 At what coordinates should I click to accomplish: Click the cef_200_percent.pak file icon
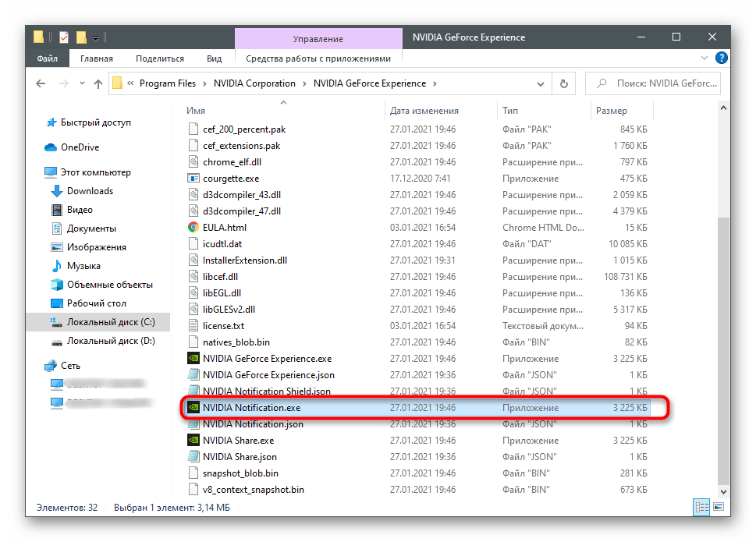[x=193, y=129]
